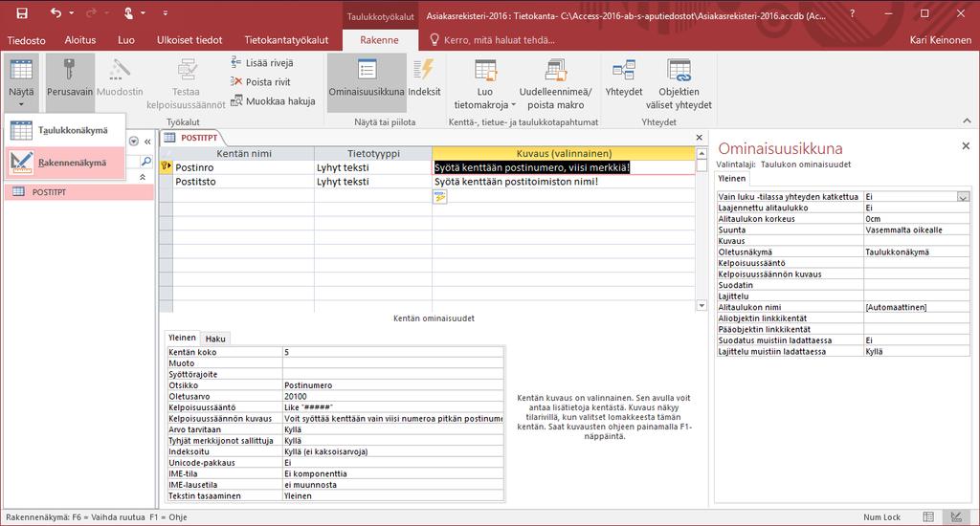Click Muokkaa hakuja icon
This screenshot has width=980, height=526.
[x=236, y=100]
